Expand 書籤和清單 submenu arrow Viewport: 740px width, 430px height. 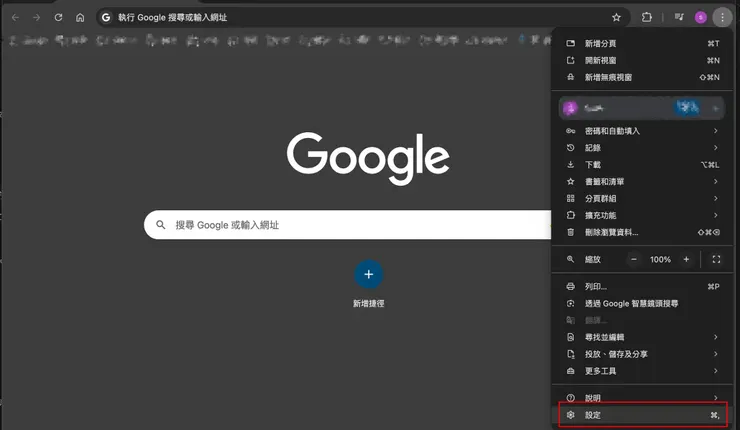click(715, 181)
